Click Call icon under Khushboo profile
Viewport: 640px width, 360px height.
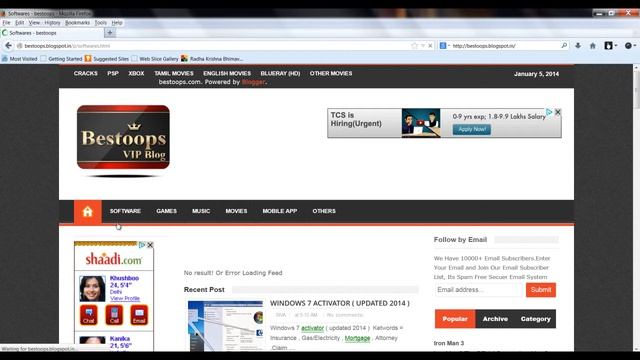[x=114, y=315]
